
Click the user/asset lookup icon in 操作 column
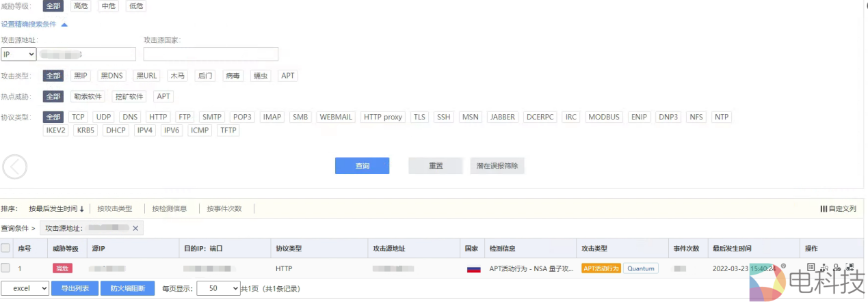tap(837, 268)
